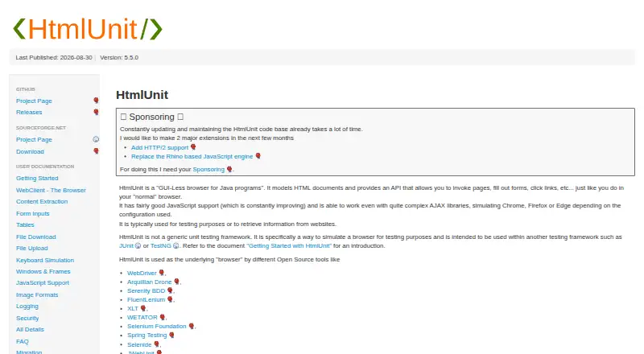Open Form Inputs documentation
This screenshot has height=354, width=644.
32,213
